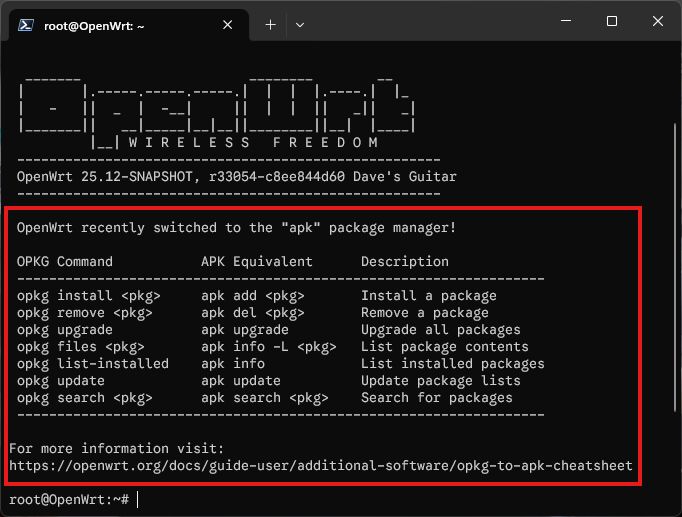Click the 'Description' column header
The image size is (682, 517).
point(405,261)
